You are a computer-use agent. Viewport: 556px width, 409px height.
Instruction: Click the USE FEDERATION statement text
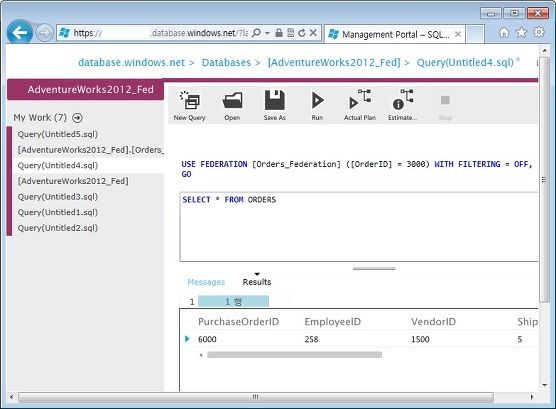click(357, 164)
